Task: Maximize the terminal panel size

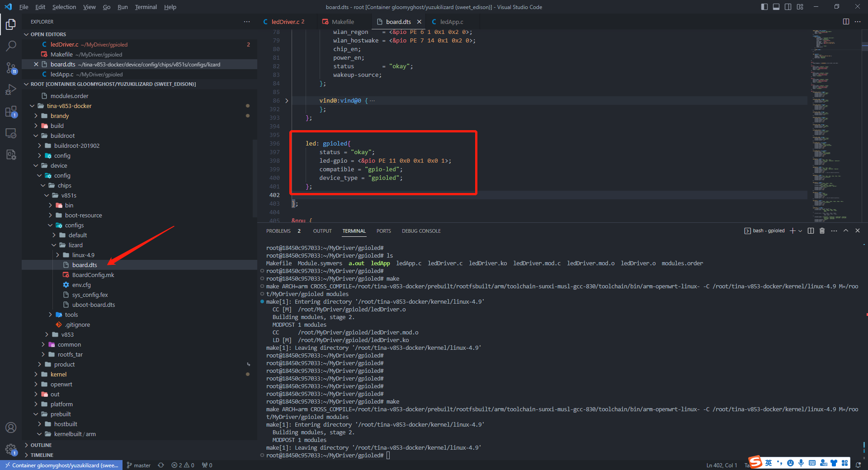Action: [846, 230]
